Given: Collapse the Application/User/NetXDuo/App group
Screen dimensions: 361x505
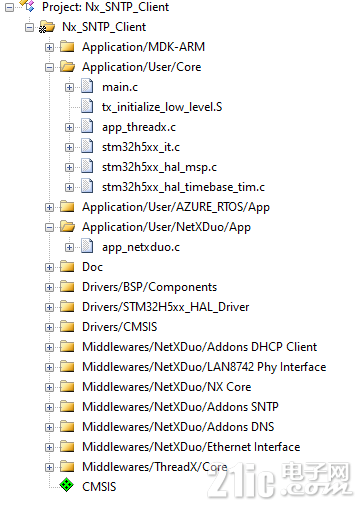Looking at the screenshot, I should point(49,227).
